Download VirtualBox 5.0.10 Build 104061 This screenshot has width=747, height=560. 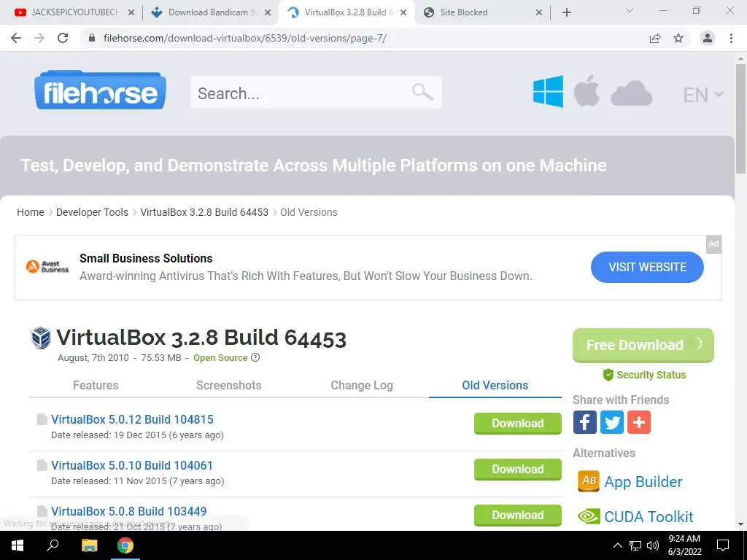(x=517, y=469)
